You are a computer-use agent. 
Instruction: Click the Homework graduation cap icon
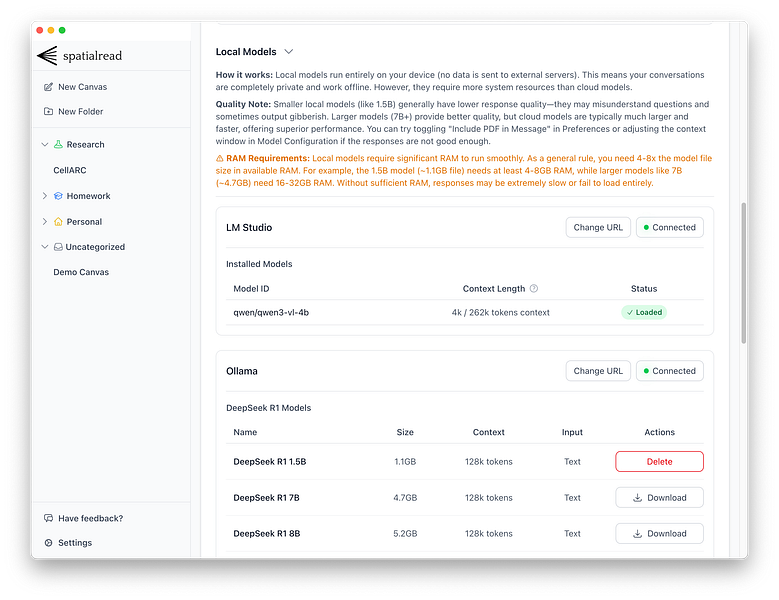point(58,196)
